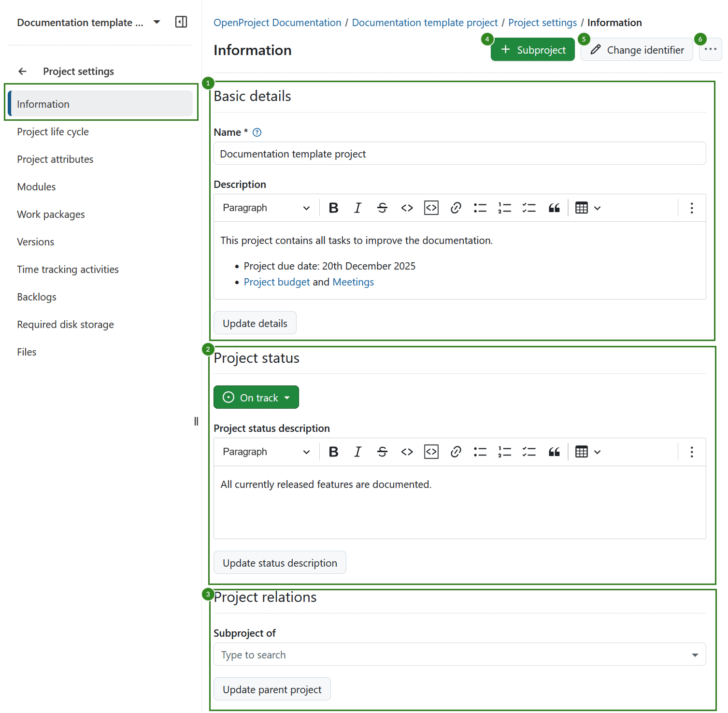Image resolution: width=728 pixels, height=713 pixels.
Task: Apply strikethrough in the Description editor
Action: point(382,208)
